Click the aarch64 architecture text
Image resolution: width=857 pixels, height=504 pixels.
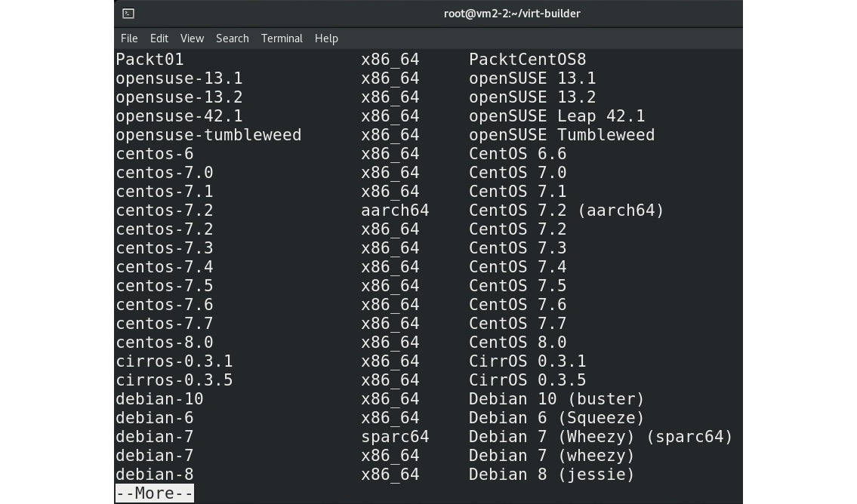[x=395, y=211]
